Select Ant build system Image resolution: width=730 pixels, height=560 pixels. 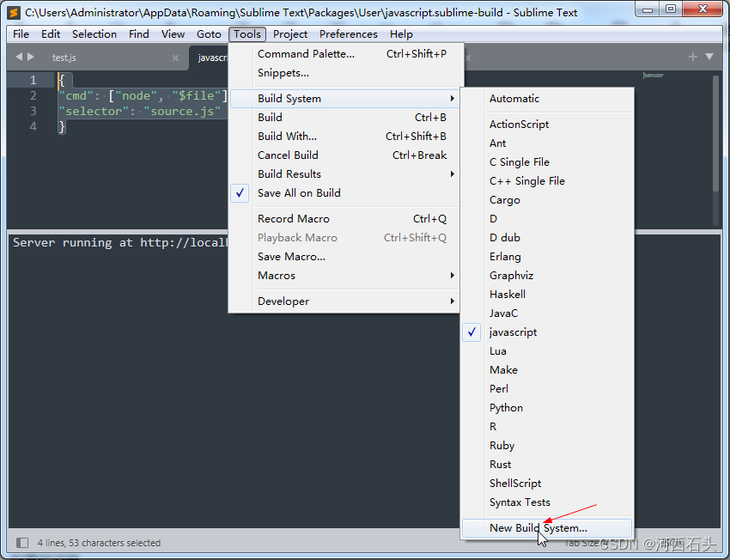tap(548, 143)
